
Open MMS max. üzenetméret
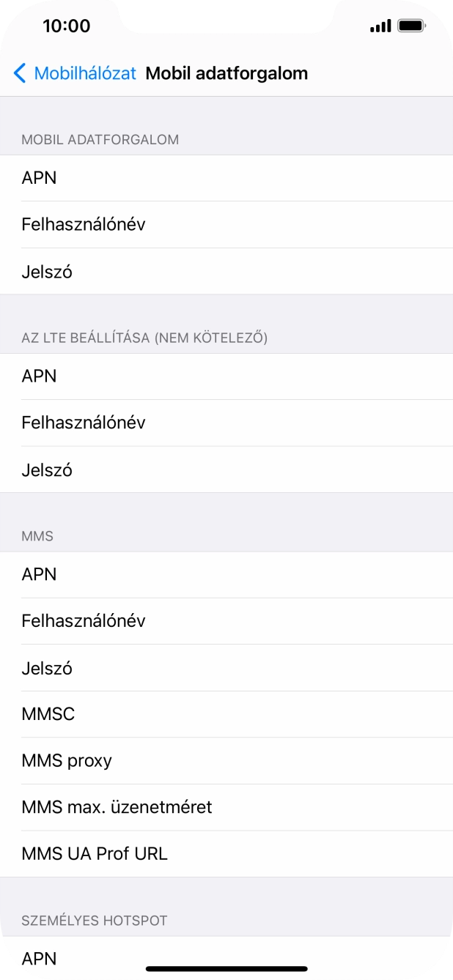click(226, 807)
